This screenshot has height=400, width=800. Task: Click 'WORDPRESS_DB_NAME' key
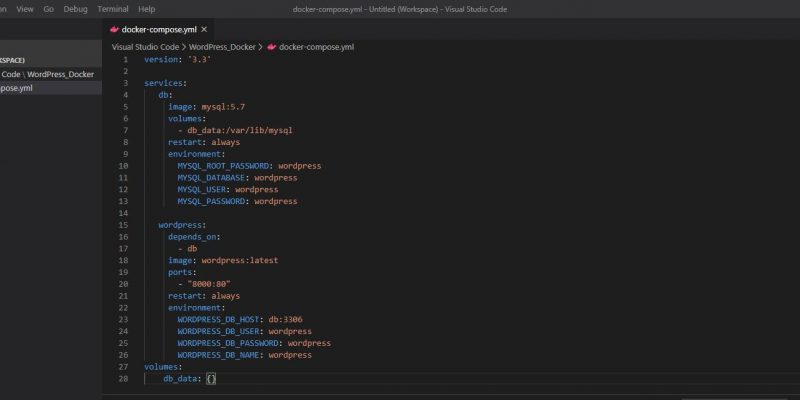click(218, 355)
